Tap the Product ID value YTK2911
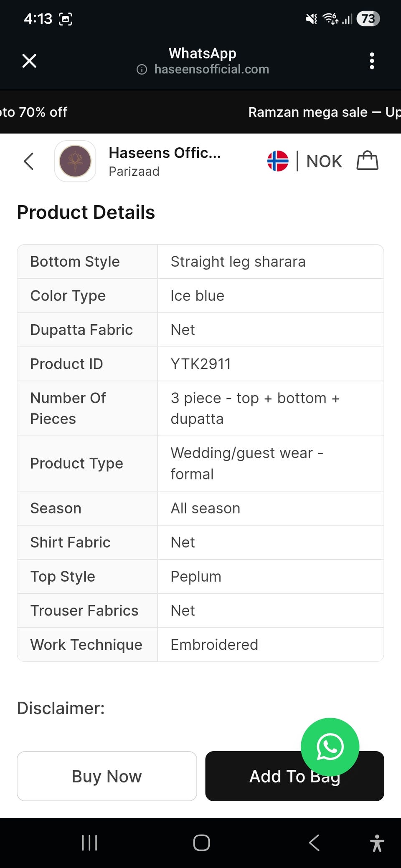Viewport: 401px width, 868px height. [200, 364]
